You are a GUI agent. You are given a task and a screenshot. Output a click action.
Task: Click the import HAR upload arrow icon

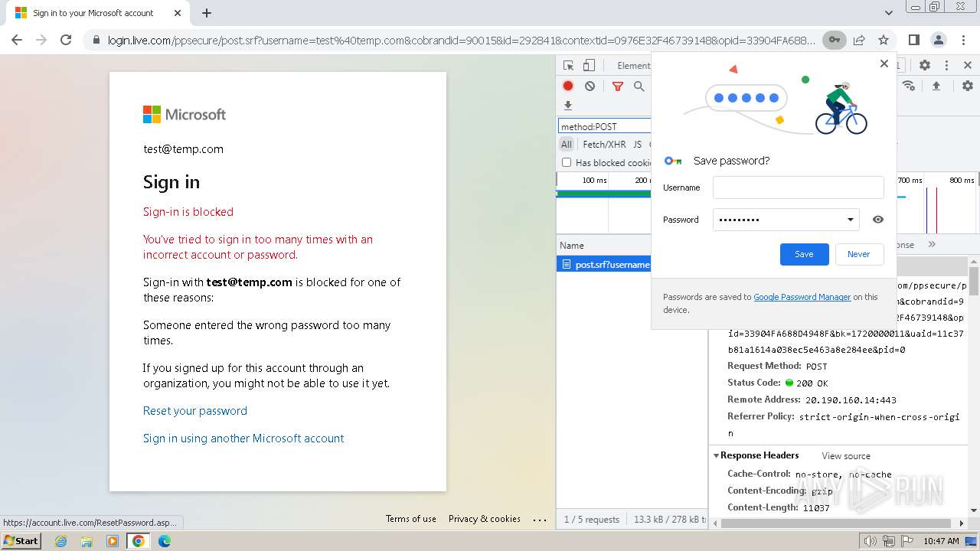936,86
